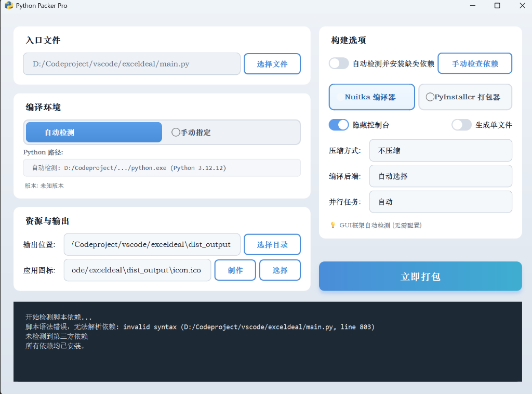Screen dimensions: 532x394
Task: Minimize the Python Packer Pro window
Action: pyautogui.click(x=473, y=5)
